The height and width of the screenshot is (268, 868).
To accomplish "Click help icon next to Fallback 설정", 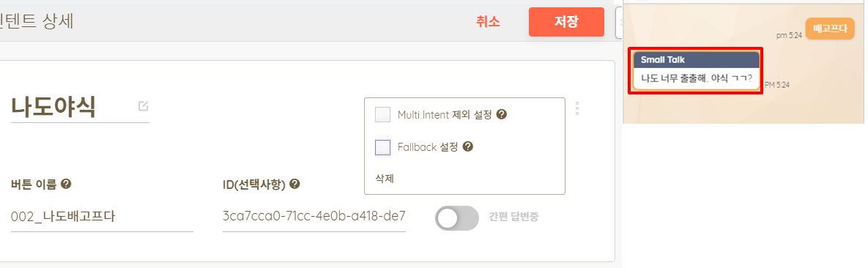I will tap(468, 146).
